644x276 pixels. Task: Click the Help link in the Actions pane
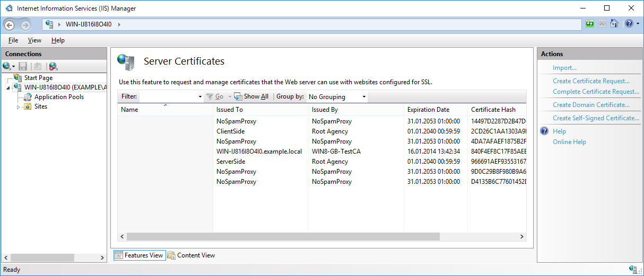pos(559,131)
